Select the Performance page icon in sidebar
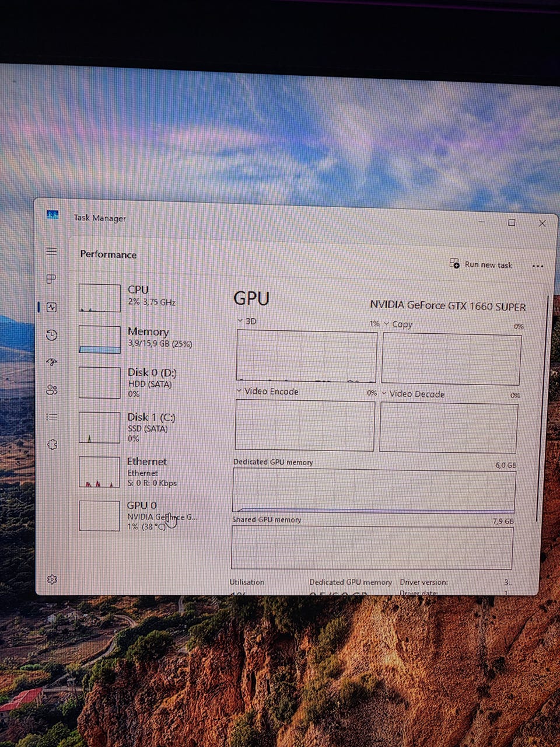This screenshot has width=560, height=747. (x=51, y=306)
